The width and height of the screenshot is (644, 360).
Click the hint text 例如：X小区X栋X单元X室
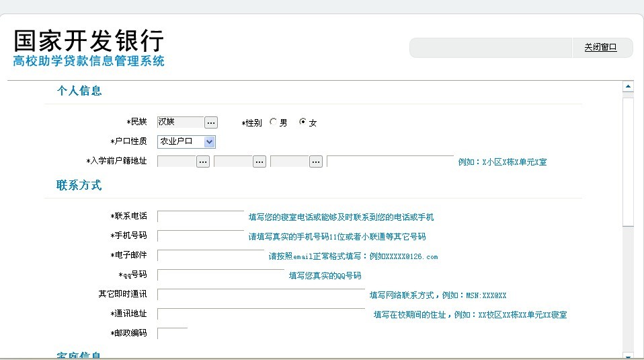(x=502, y=162)
